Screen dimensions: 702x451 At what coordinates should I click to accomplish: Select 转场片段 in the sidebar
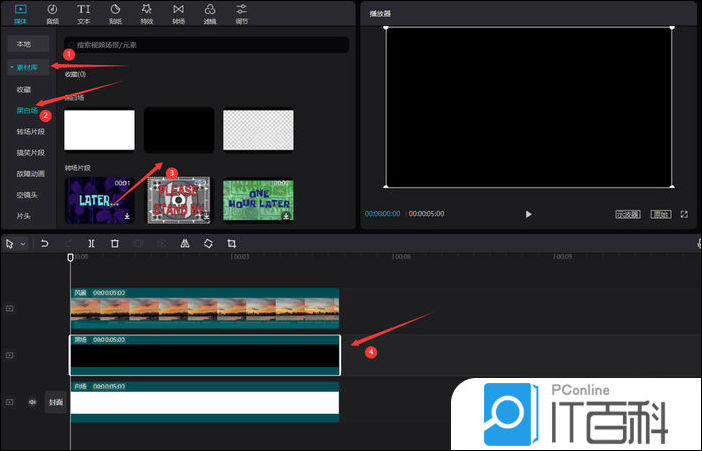pos(30,131)
